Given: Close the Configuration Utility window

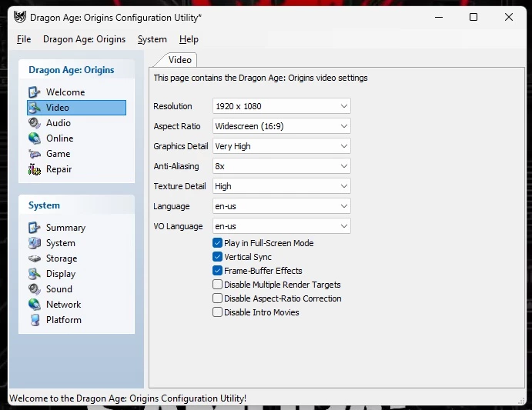Looking at the screenshot, I should pos(509,17).
